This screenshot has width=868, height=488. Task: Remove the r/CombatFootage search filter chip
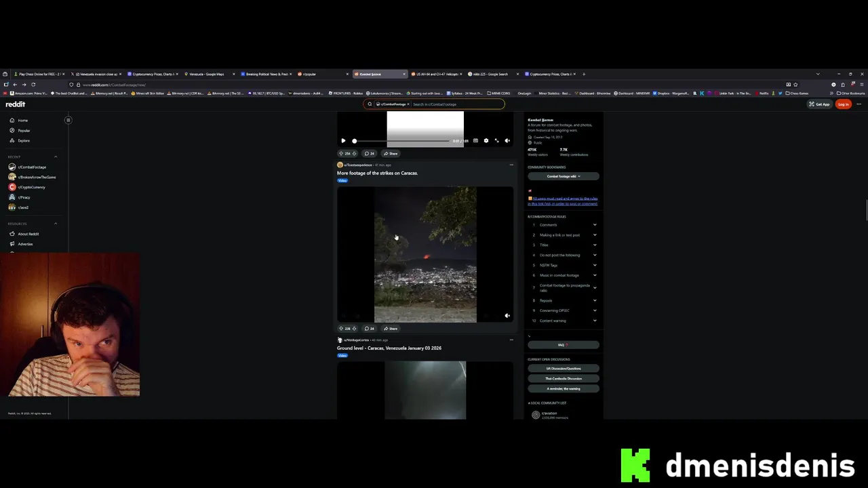point(408,104)
